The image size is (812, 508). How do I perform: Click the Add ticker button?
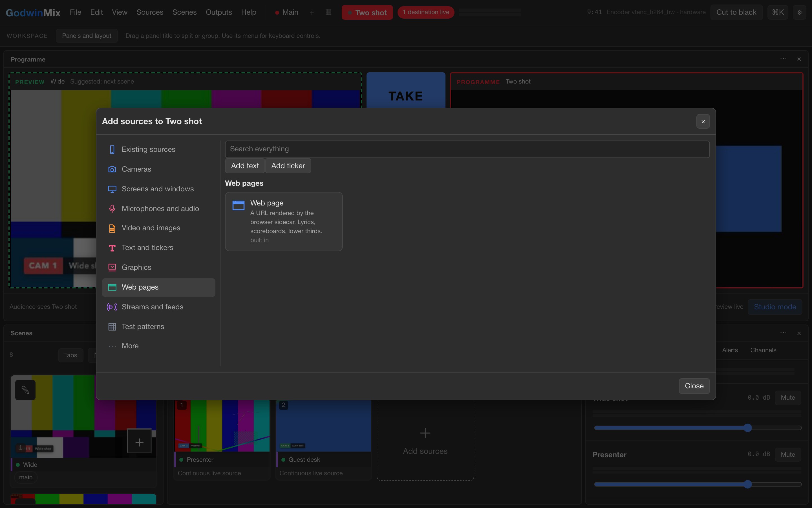pyautogui.click(x=288, y=166)
